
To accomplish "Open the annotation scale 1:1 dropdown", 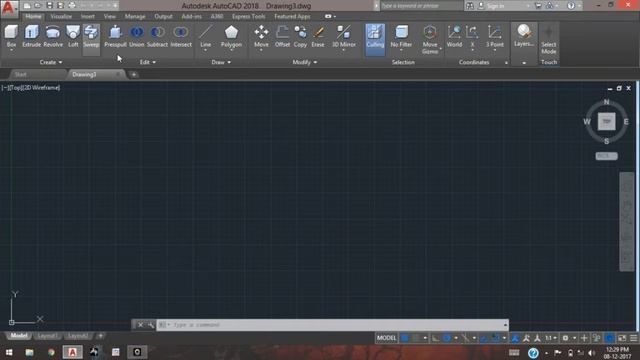I will 551,338.
